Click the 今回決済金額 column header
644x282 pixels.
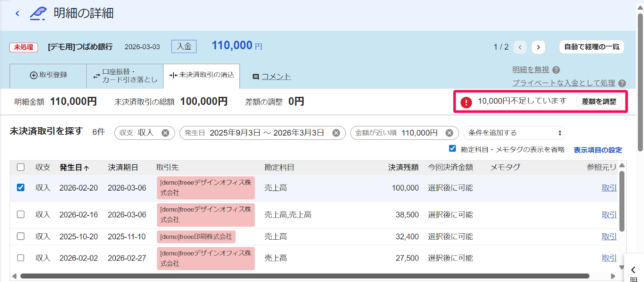[450, 167]
